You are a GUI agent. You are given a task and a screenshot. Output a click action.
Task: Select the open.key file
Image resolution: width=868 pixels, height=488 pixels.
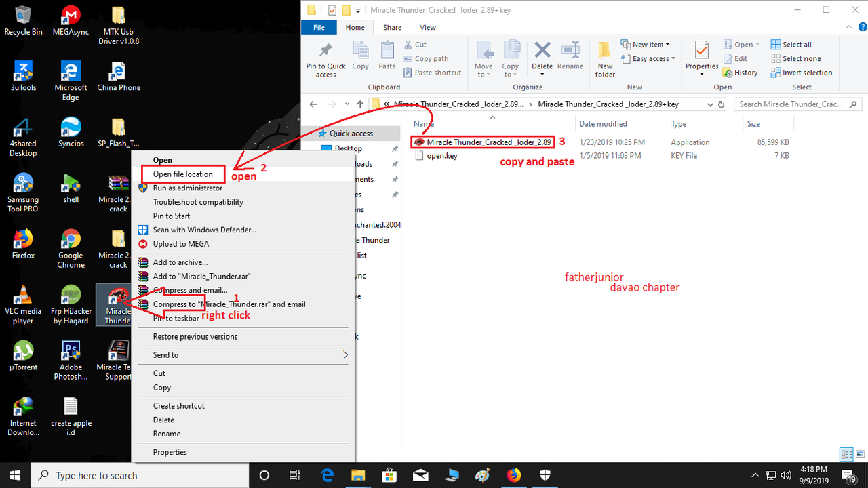coord(435,155)
